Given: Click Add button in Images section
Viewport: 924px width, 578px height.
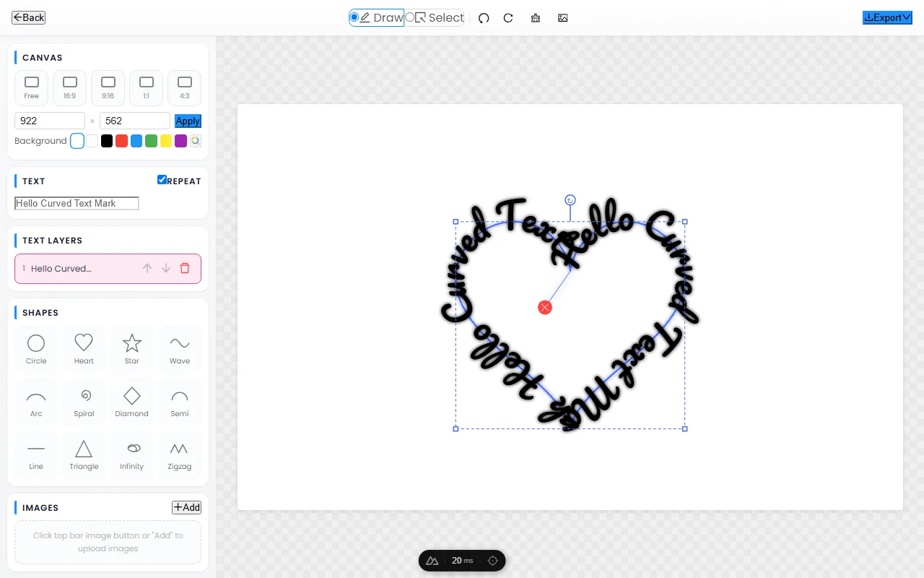Looking at the screenshot, I should pyautogui.click(x=186, y=507).
